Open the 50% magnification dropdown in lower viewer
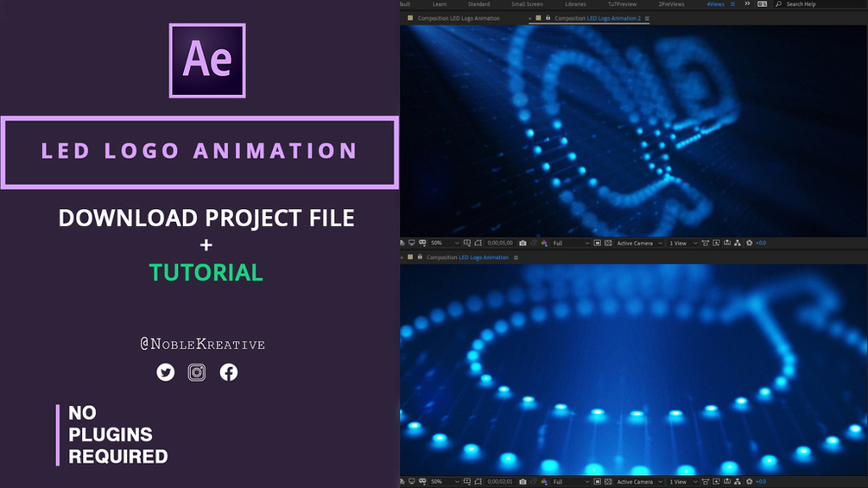The height and width of the screenshot is (488, 868). pos(445,481)
